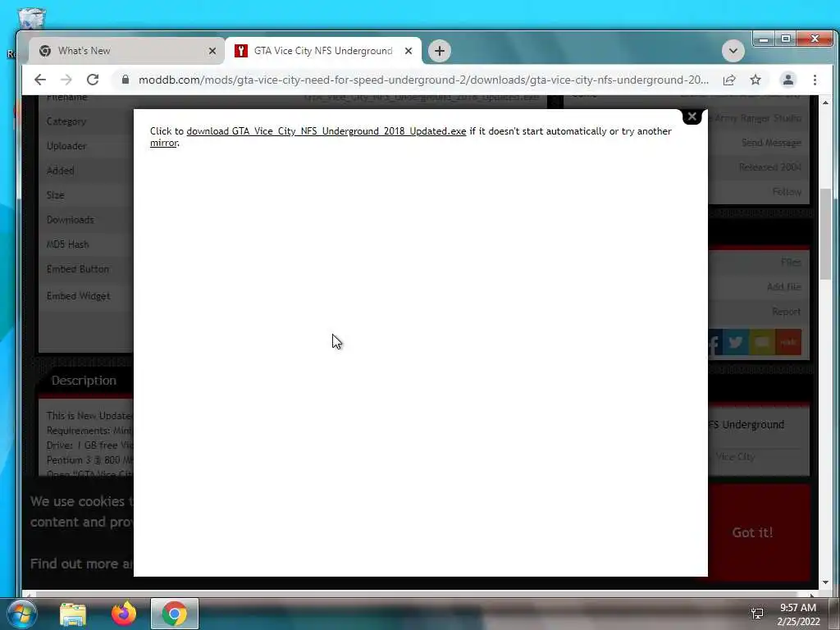Reload the current page

93,80
